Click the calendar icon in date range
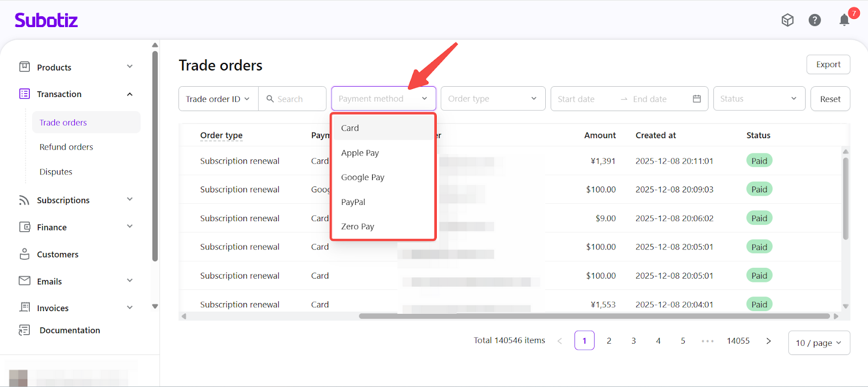 tap(697, 99)
